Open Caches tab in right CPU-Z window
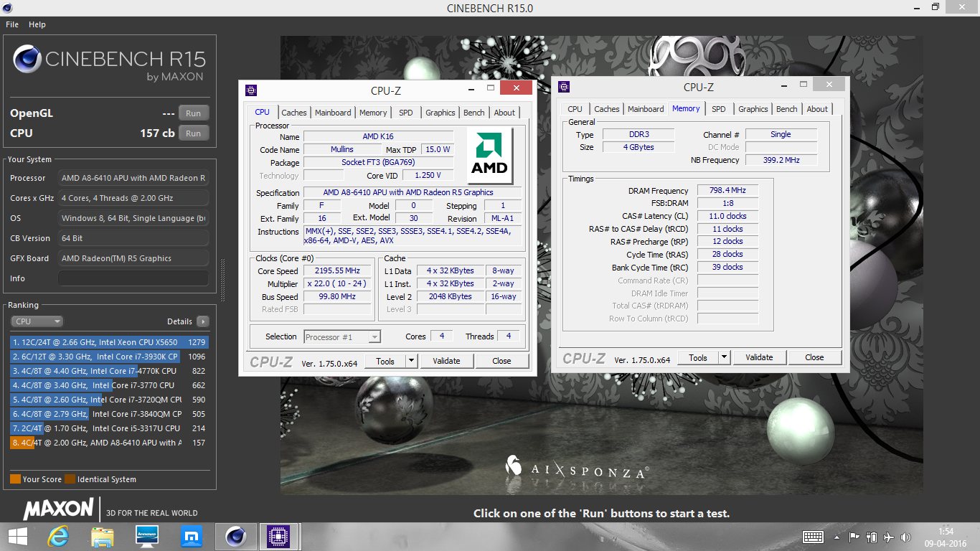The image size is (980, 551). pyautogui.click(x=606, y=109)
